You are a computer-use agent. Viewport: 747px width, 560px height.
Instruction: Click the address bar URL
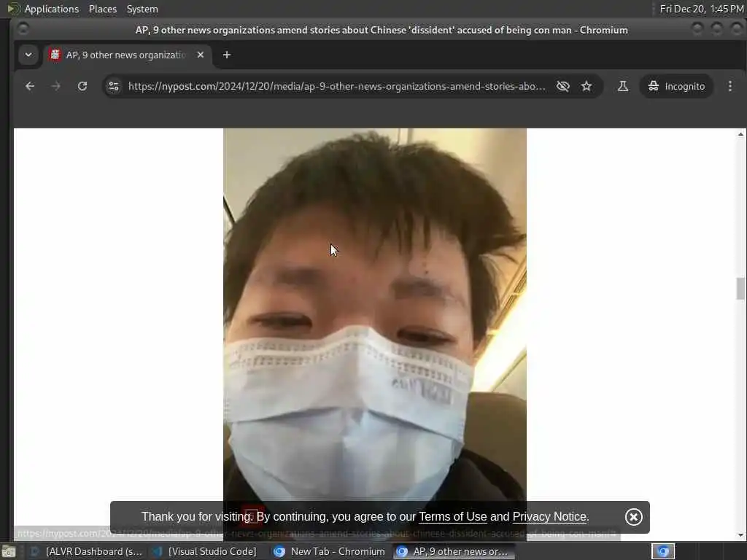[336, 86]
